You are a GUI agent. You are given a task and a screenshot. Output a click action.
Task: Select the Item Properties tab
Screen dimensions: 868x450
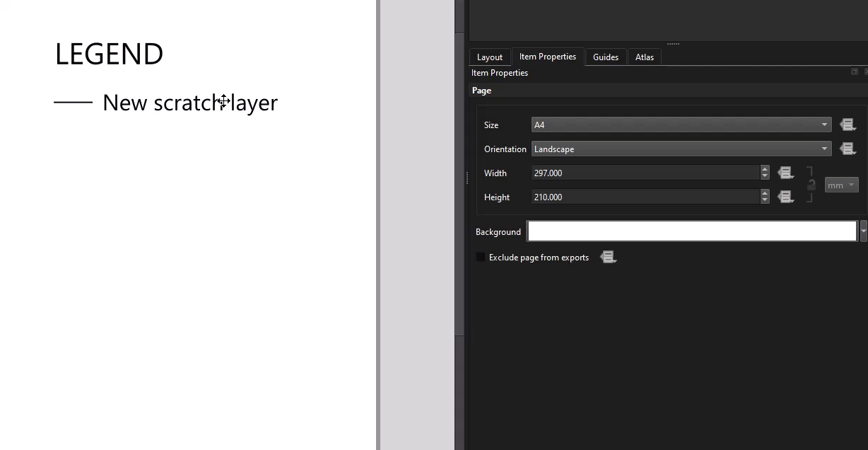click(x=547, y=57)
